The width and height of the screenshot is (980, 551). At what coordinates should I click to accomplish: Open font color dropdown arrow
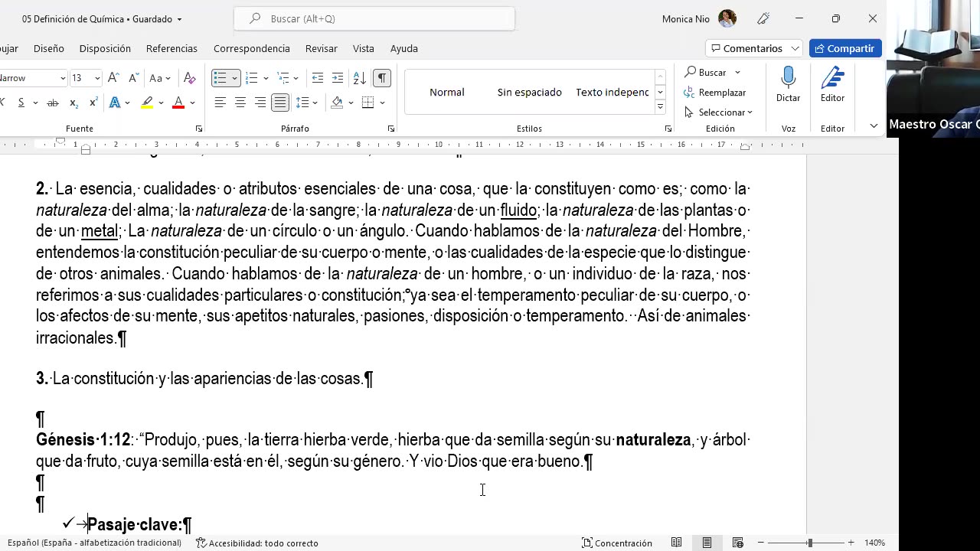(192, 103)
